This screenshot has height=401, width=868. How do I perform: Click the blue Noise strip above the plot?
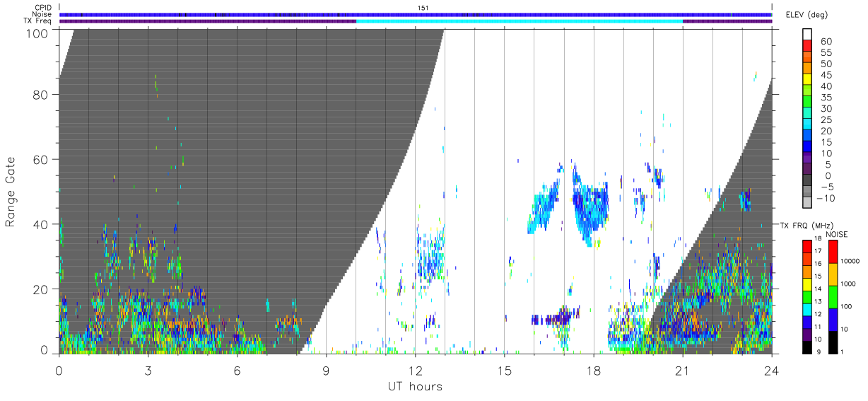(416, 14)
